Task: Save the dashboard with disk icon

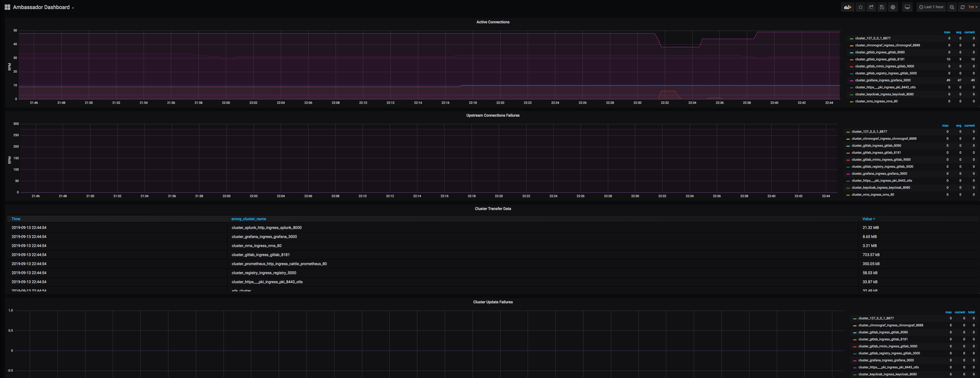Action: (x=882, y=7)
